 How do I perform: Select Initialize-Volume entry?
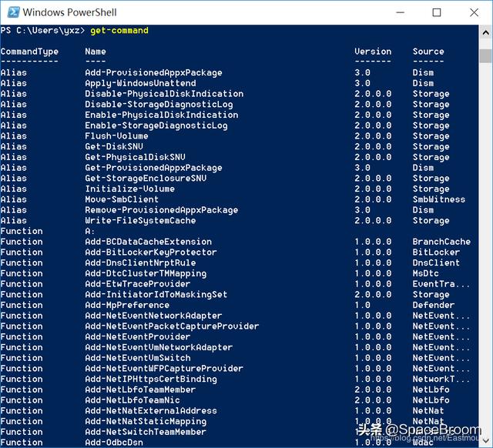(x=129, y=189)
